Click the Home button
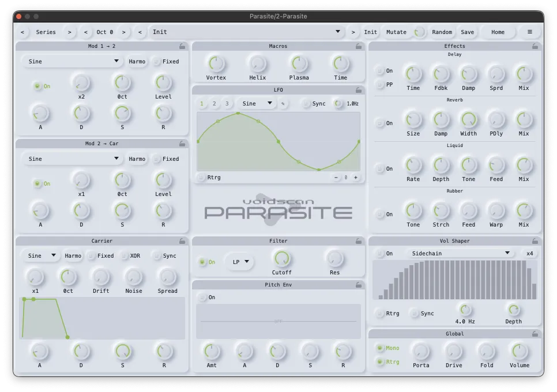The height and width of the screenshot is (392, 557). [x=498, y=32]
